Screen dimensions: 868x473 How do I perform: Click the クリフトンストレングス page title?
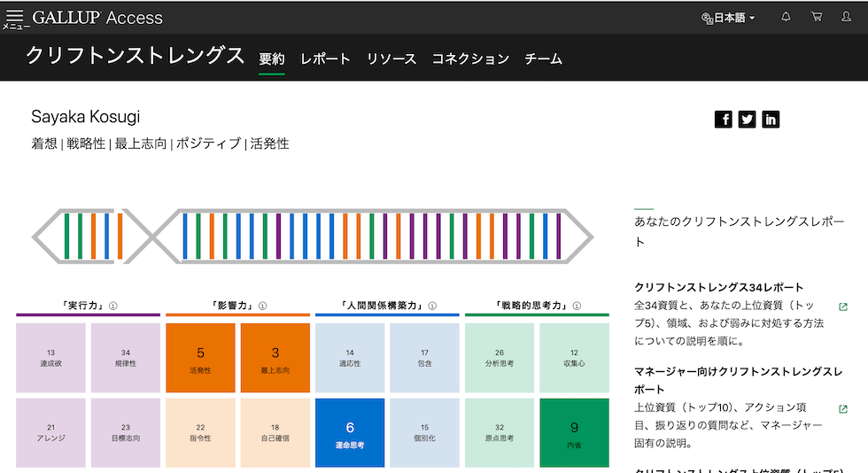[x=136, y=56]
